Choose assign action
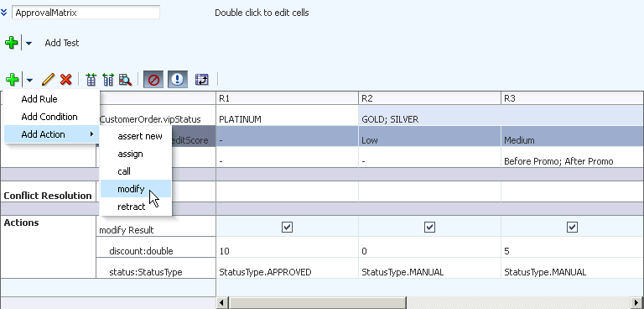This screenshot has height=309, width=644. pyautogui.click(x=136, y=154)
